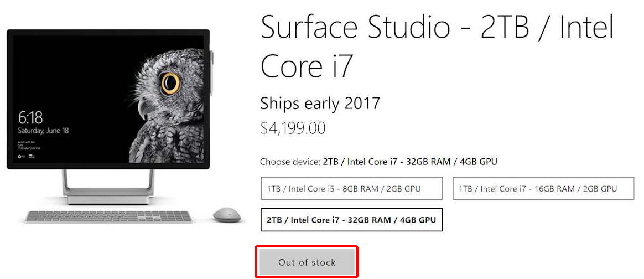Screen dimensions: 644x279
Task: Click the Out of stock button
Action: tap(307, 262)
